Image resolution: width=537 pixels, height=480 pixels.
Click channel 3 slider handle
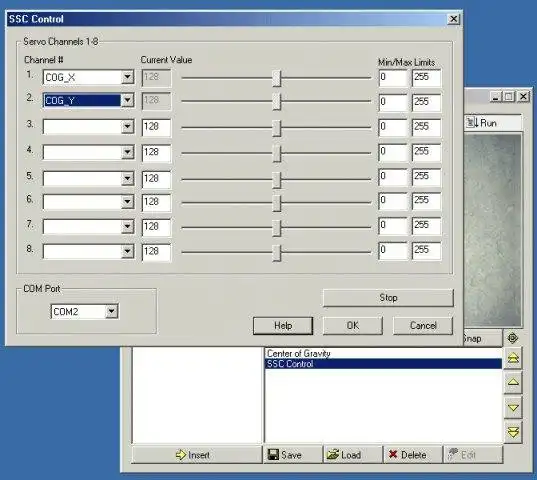(x=277, y=128)
